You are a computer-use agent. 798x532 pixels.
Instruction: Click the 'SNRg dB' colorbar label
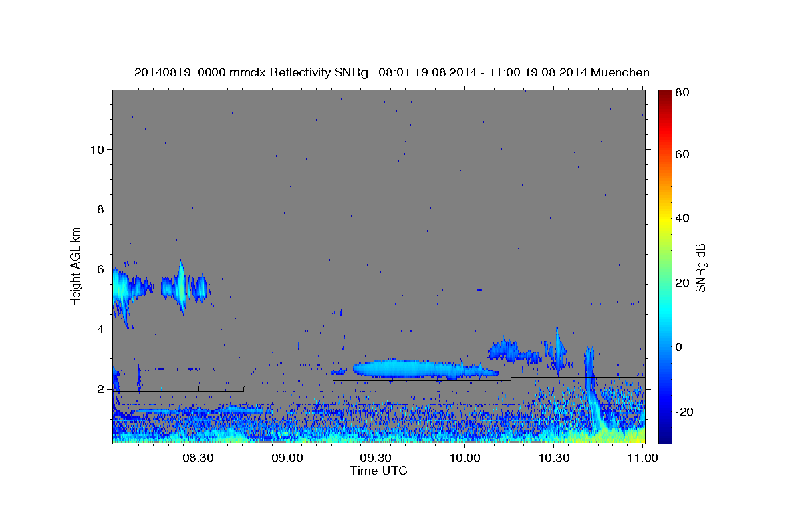700,267
